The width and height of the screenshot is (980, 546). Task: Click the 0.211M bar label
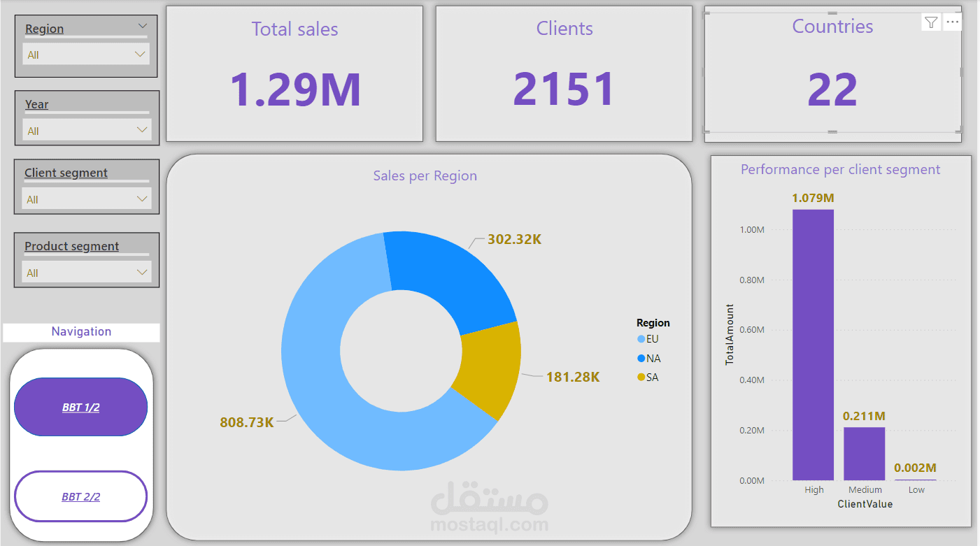[x=864, y=416]
